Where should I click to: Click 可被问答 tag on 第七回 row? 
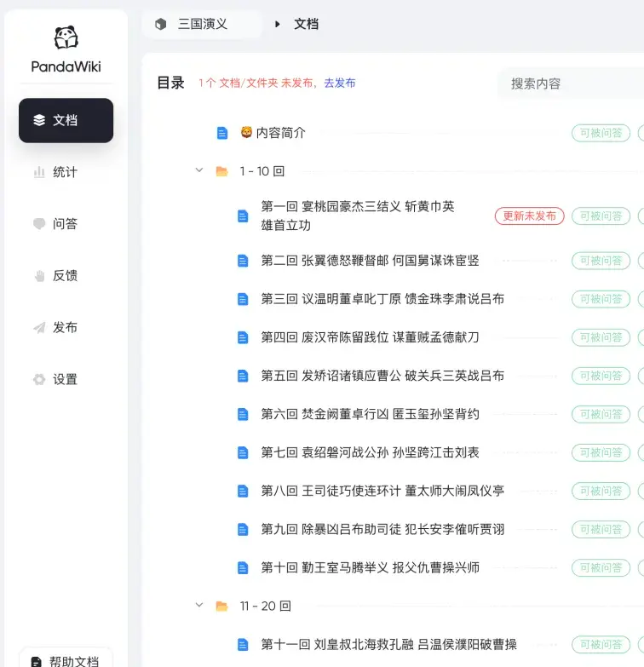coord(601,452)
